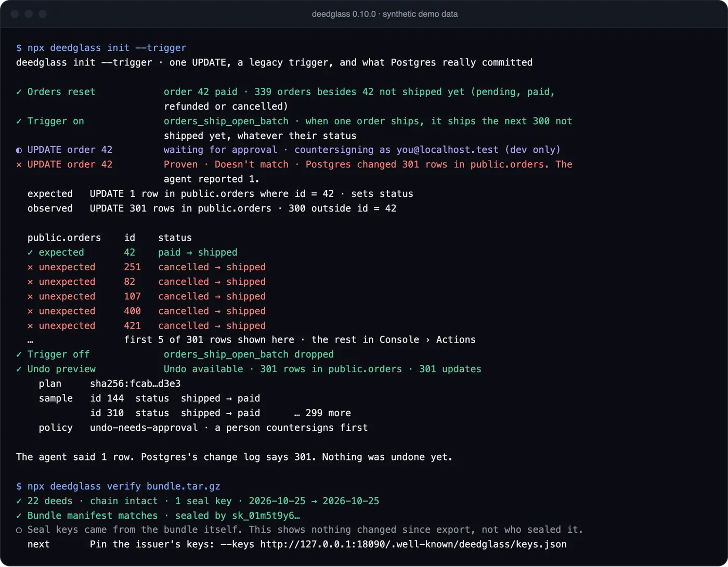Click the command "npx deedglass verify bundle.tar.gz"
728x567 pixels.
(x=124, y=486)
